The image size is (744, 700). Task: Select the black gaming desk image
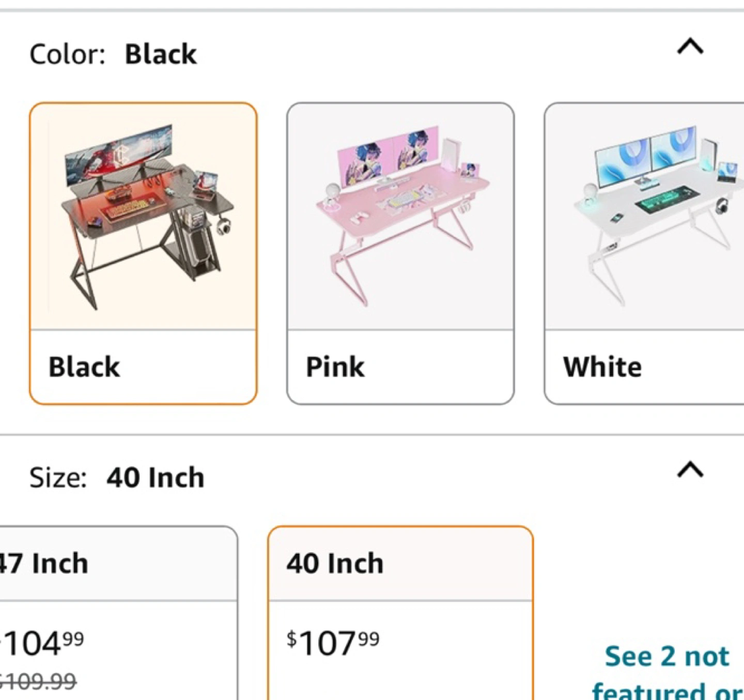point(143,217)
